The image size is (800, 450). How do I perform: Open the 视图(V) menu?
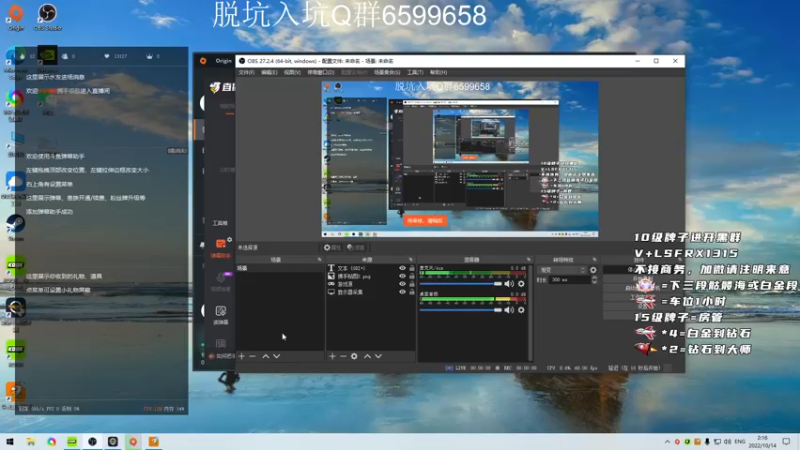pos(292,72)
